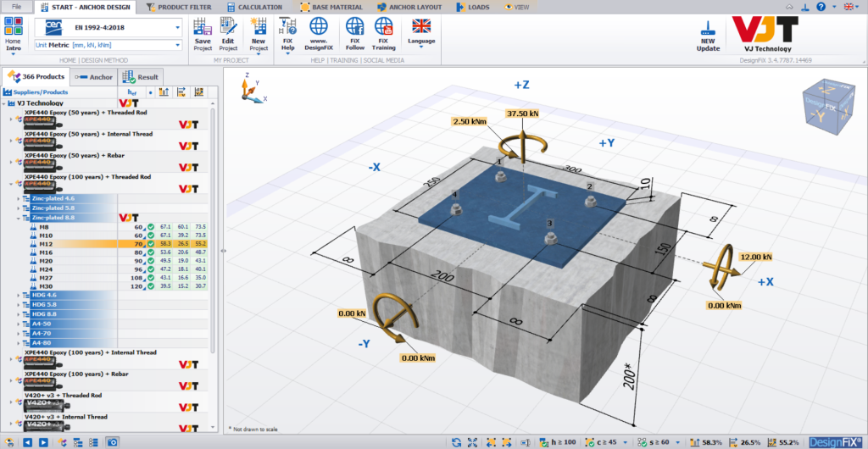Click the refresh view icon in status bar
This screenshot has height=449, width=868.
point(456,442)
